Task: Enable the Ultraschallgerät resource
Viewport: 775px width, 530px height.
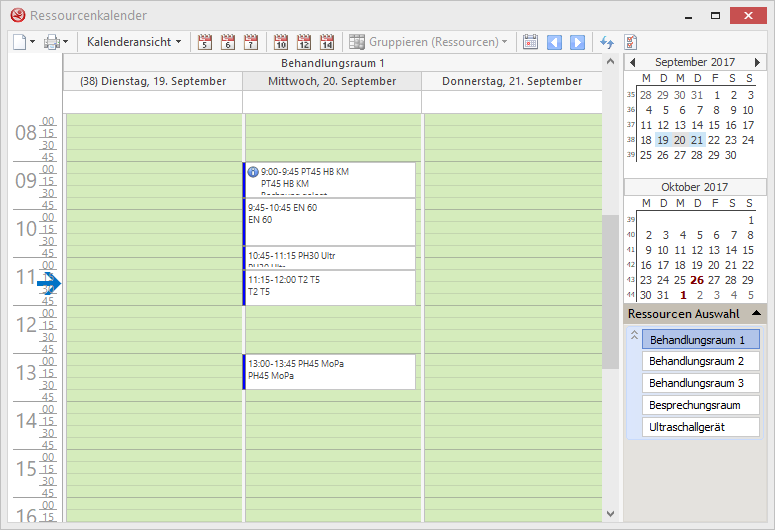Action: click(700, 427)
